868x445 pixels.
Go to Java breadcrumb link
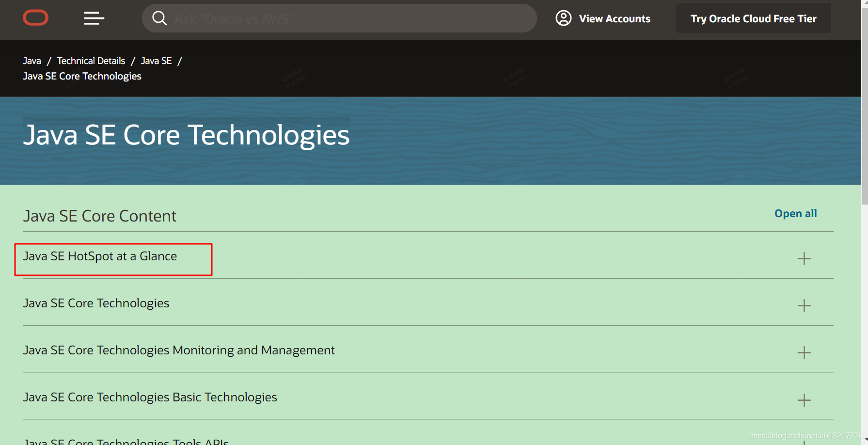32,61
